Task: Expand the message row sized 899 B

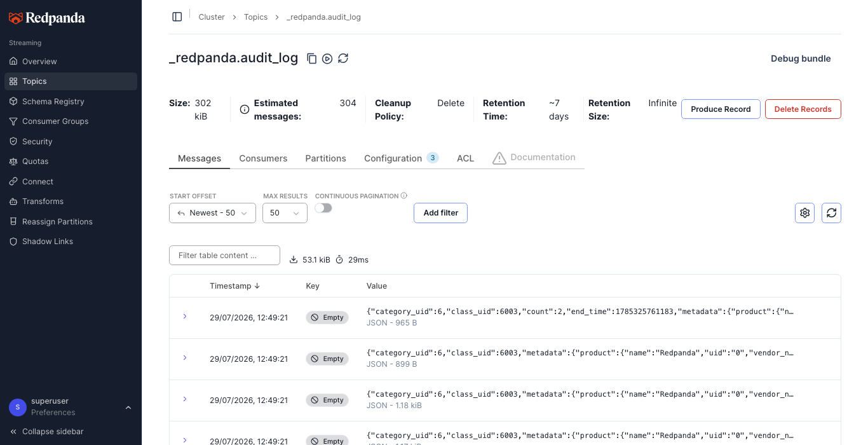Action: pos(185,358)
